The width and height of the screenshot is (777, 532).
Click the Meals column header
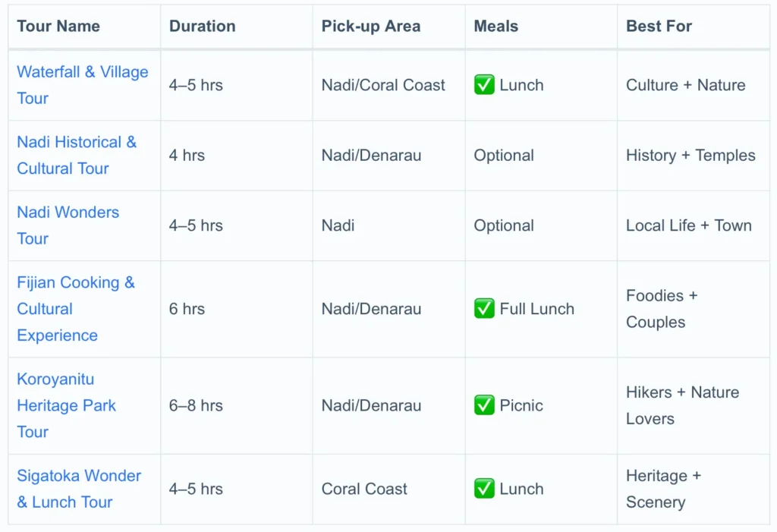[495, 27]
